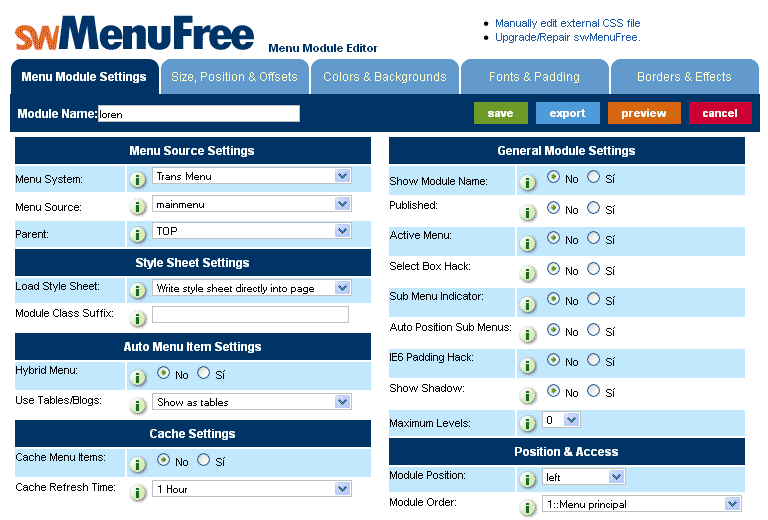
Task: Set Hybrid Menu to Sí
Action: [203, 373]
